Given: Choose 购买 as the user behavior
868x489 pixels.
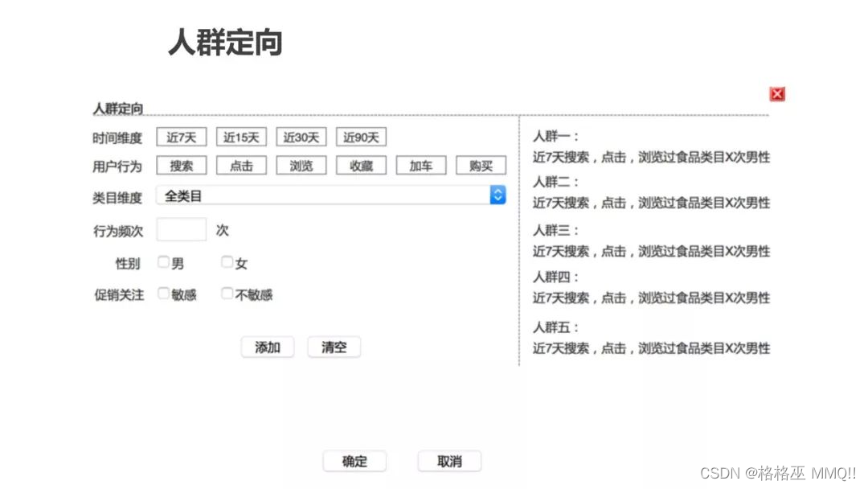Looking at the screenshot, I should tap(481, 166).
